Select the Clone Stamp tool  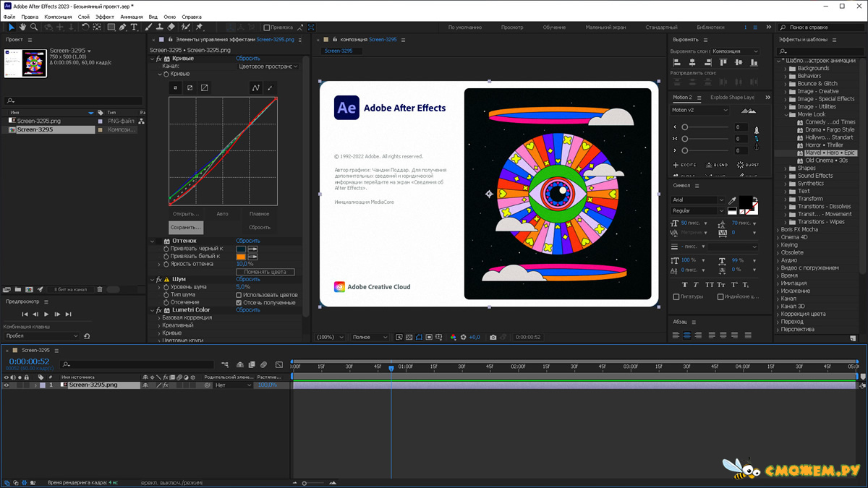coord(160,27)
